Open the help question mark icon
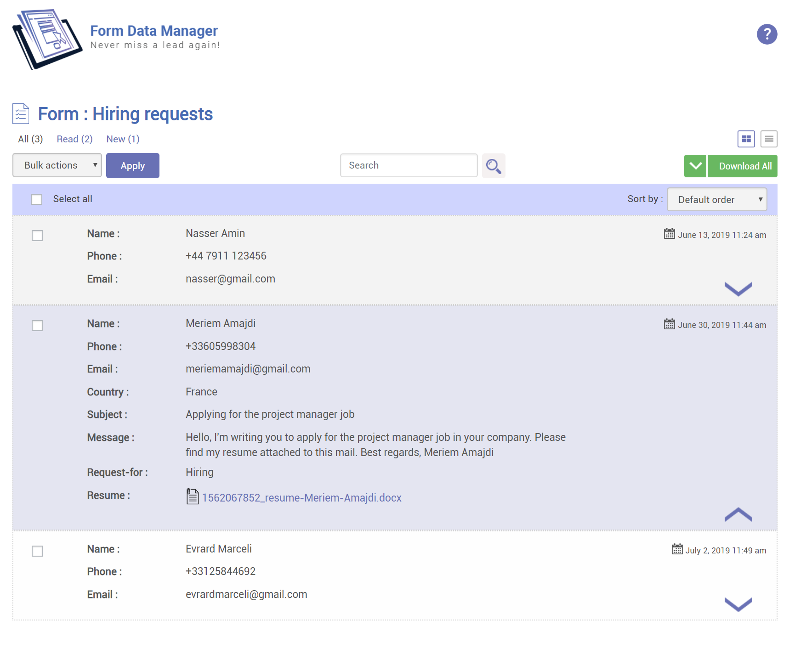Viewport: 812px width, 654px height. tap(767, 34)
